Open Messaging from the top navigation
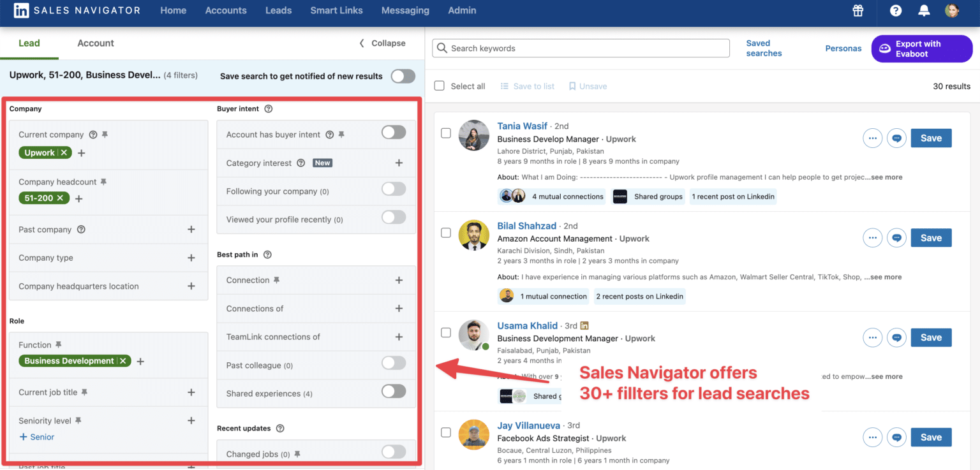The width and height of the screenshot is (980, 470). 405,10
